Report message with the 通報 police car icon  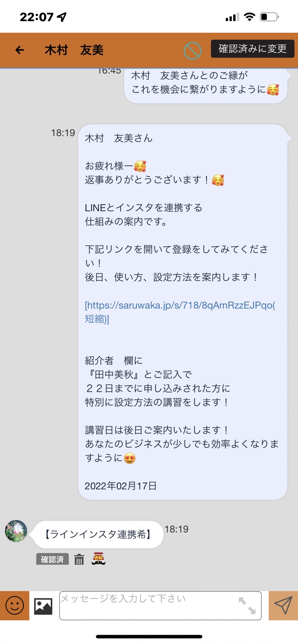(x=98, y=558)
